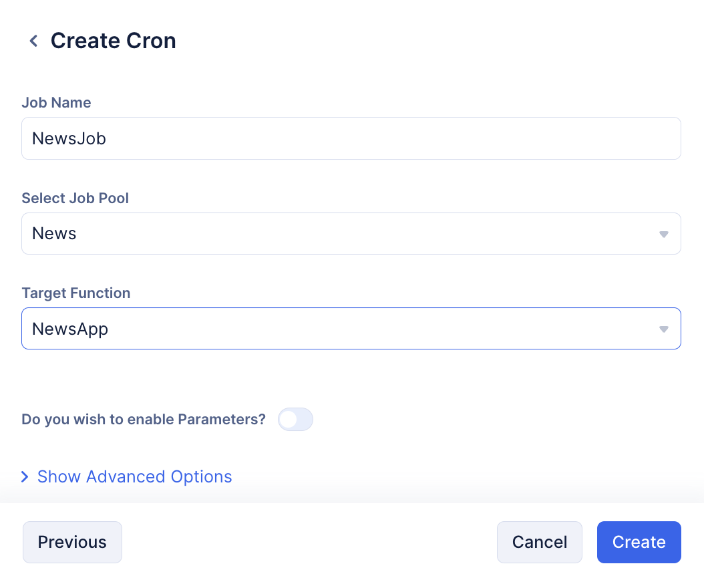Click the Select Job Pool label

[x=75, y=198]
